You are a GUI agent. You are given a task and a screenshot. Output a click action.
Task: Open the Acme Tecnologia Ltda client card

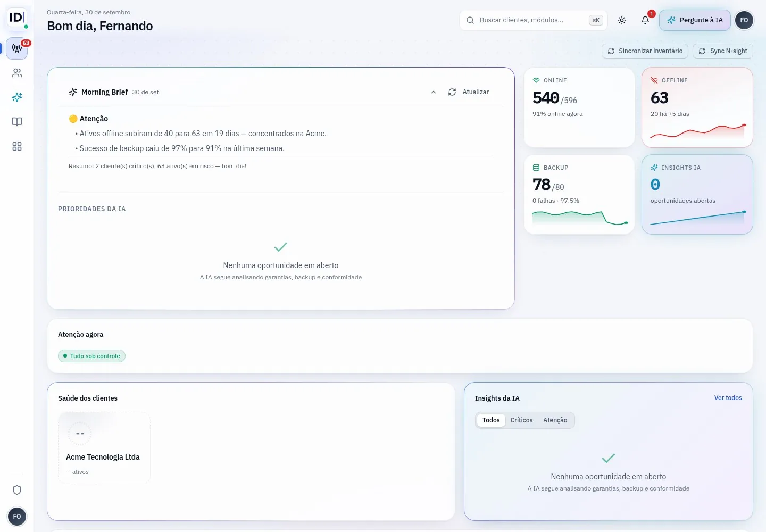(104, 448)
